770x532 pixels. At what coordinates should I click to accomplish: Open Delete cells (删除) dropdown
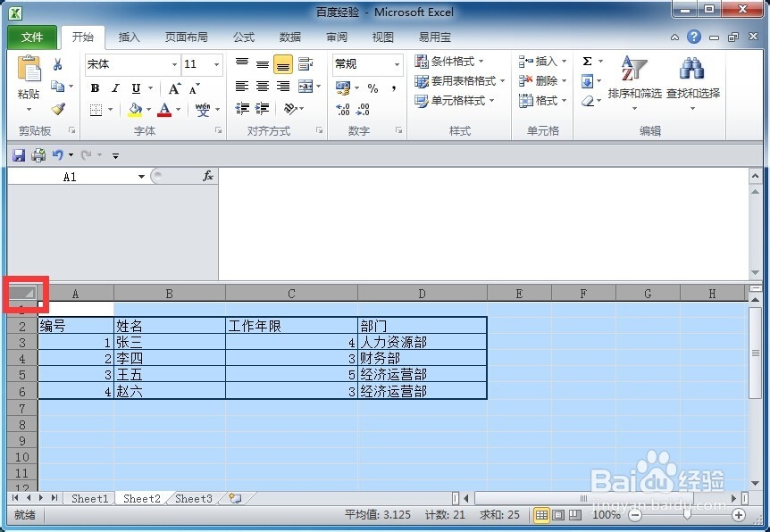click(x=542, y=81)
